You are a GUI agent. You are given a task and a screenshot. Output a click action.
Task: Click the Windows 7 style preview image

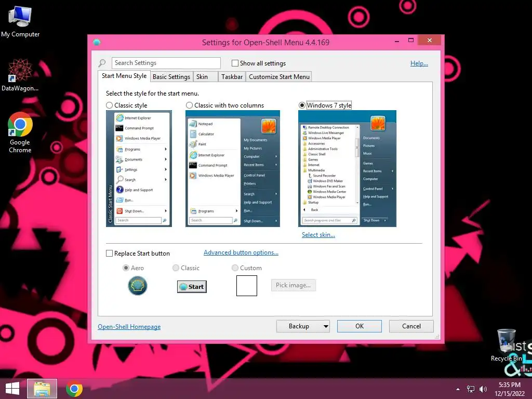coord(347,169)
